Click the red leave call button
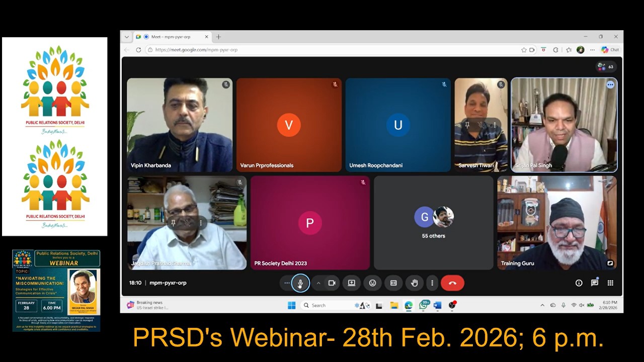Viewport: 644px width, 362px height. [452, 283]
